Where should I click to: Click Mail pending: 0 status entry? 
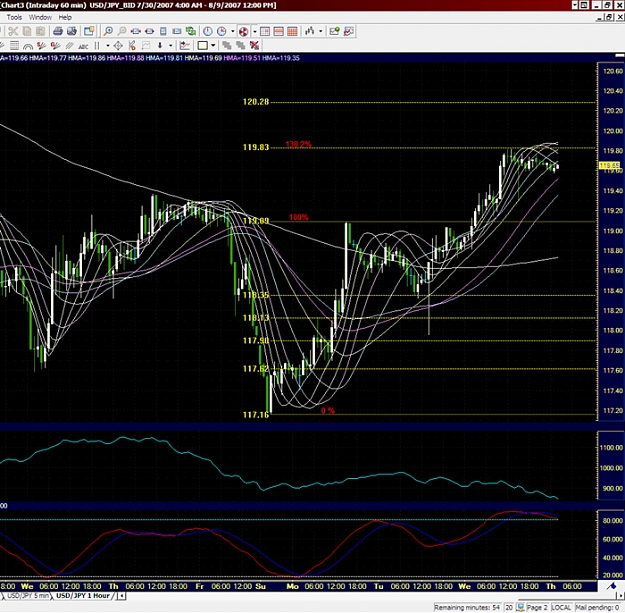coord(597,607)
